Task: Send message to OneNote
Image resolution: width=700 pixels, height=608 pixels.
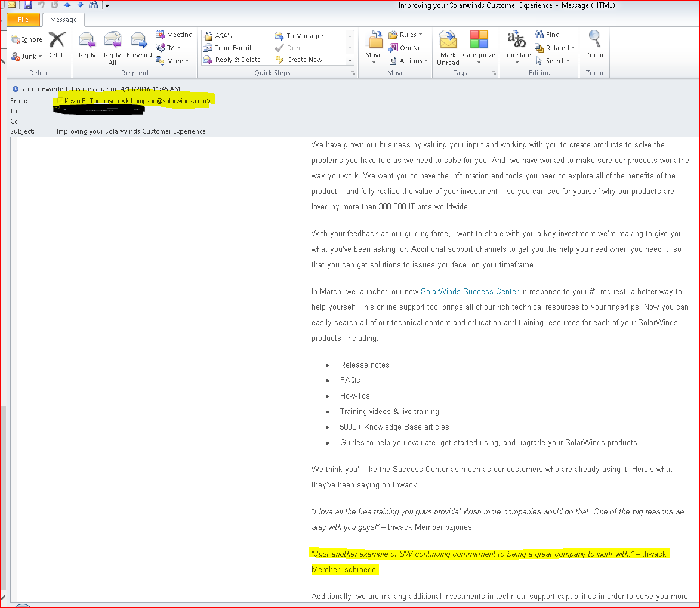Action: [408, 48]
